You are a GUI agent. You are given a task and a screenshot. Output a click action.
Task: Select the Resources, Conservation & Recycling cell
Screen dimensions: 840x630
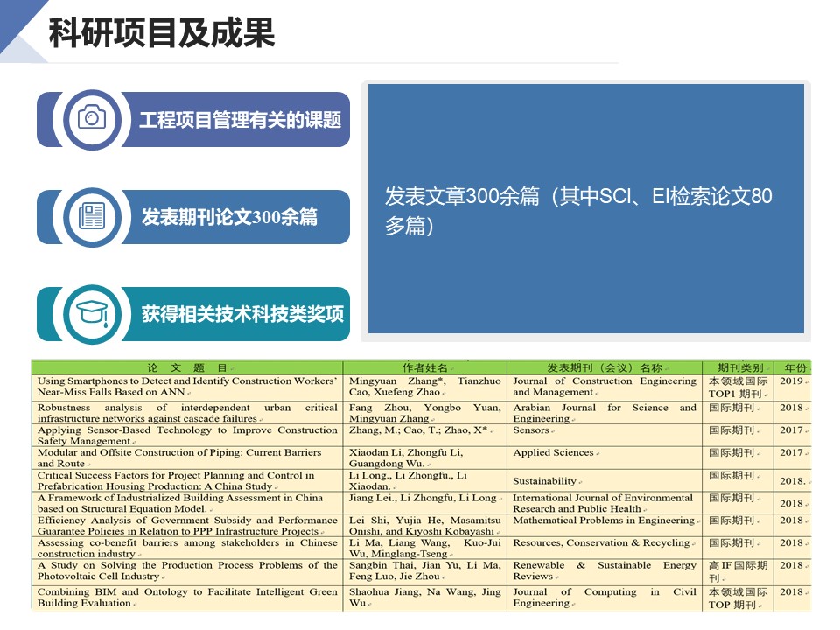pos(602,543)
